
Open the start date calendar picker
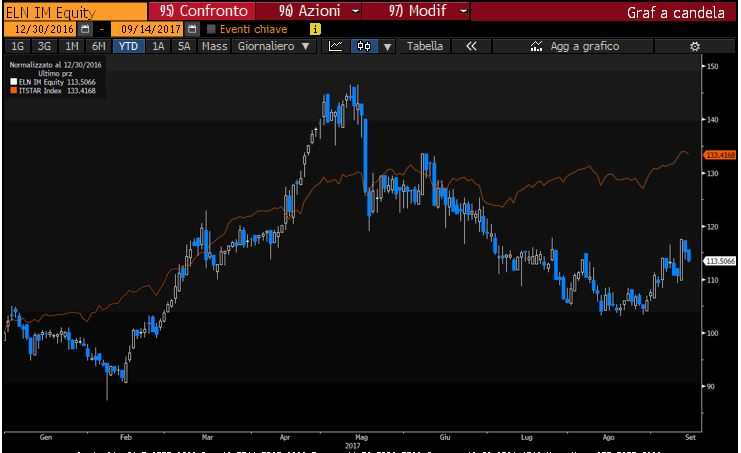click(x=85, y=29)
